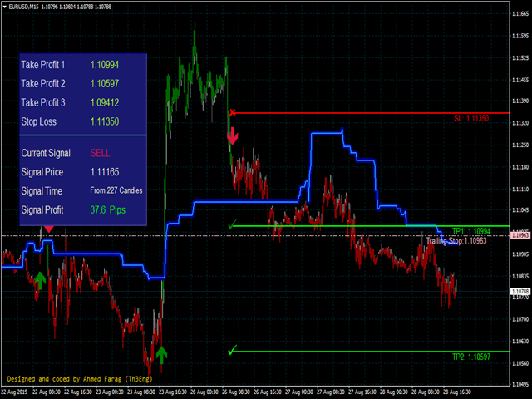Click the green buy arrow near 23 Aug 16:30
Viewport: 532px width, 399px height.
click(161, 355)
